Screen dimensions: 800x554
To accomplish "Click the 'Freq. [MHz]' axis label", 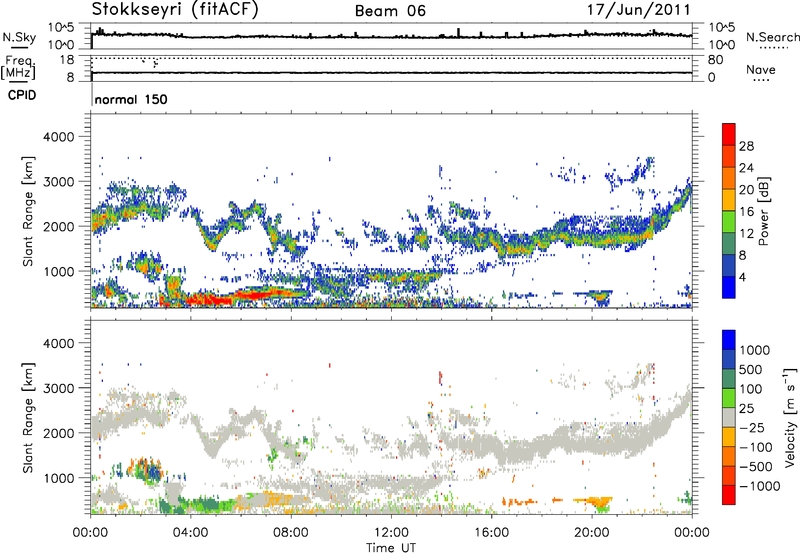I will [x=18, y=67].
